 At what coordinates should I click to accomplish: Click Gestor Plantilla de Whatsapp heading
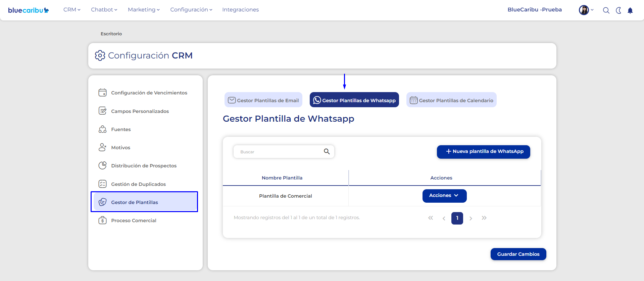(289, 119)
